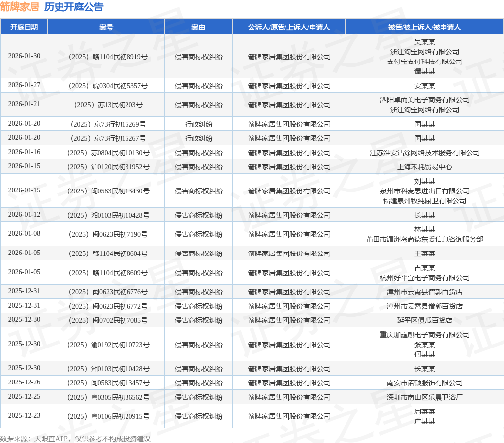Click case number 赣1104民初8604号
The width and height of the screenshot is (504, 443).
tap(108, 253)
